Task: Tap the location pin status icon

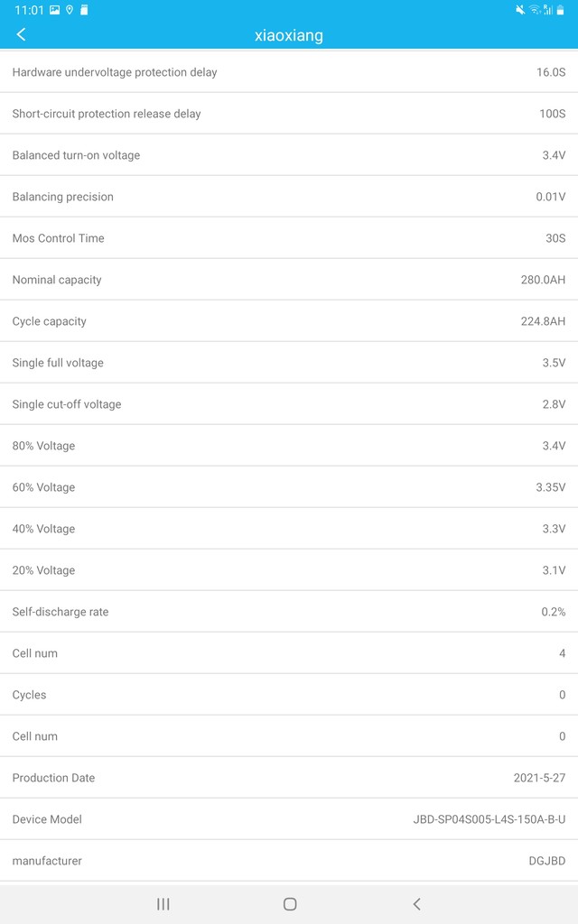Action: 70,10
